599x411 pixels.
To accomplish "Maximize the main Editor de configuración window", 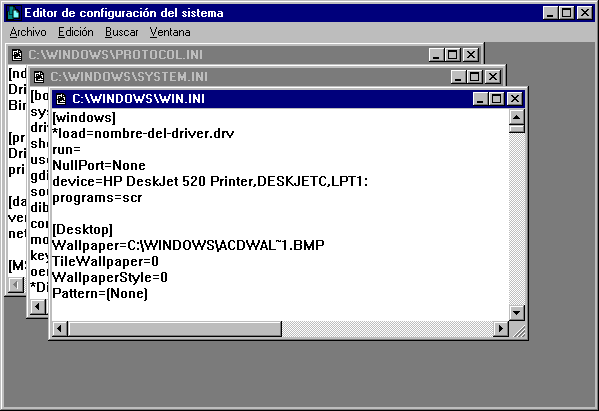I will pyautogui.click(x=566, y=13).
